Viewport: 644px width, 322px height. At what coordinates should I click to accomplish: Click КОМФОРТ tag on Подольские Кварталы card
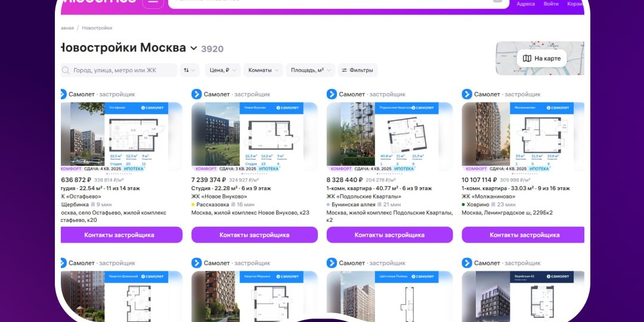tap(341, 169)
